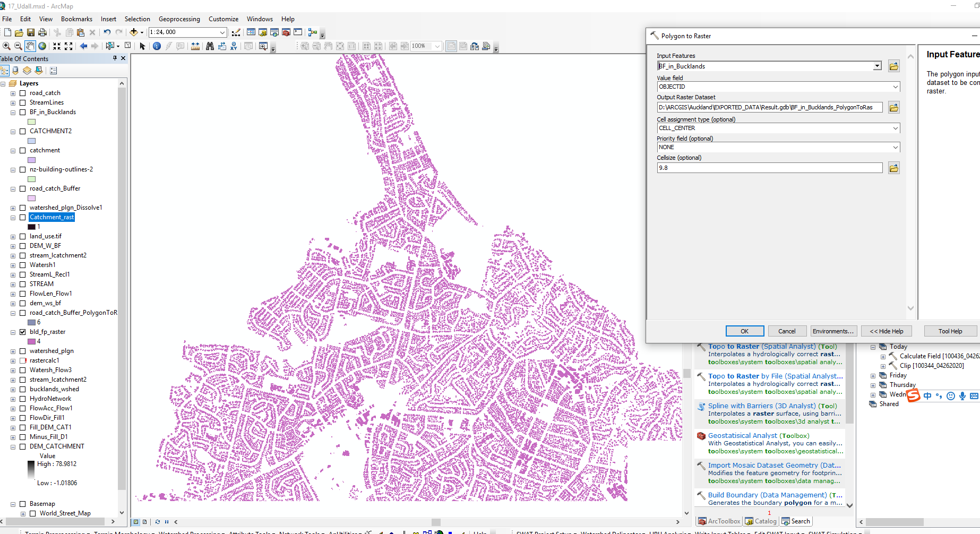Image resolution: width=980 pixels, height=534 pixels.
Task: Open the Editor toolbar icon
Action: point(236,32)
